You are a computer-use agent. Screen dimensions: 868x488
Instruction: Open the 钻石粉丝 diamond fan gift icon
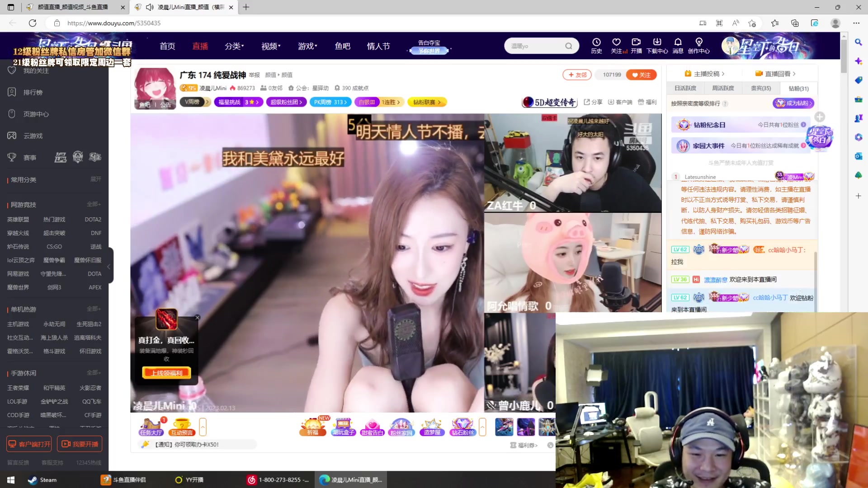462,425
